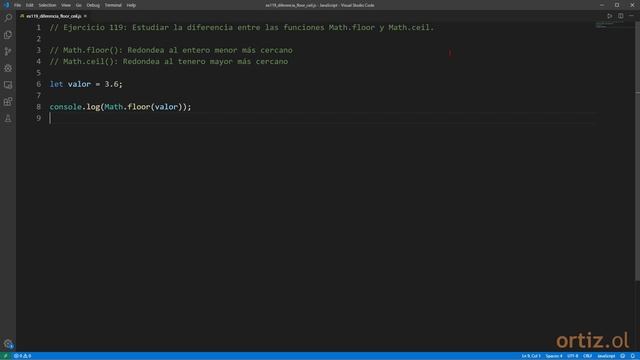Click Spaces: 4 indentation setting
The height and width of the screenshot is (360, 640).
(554, 356)
